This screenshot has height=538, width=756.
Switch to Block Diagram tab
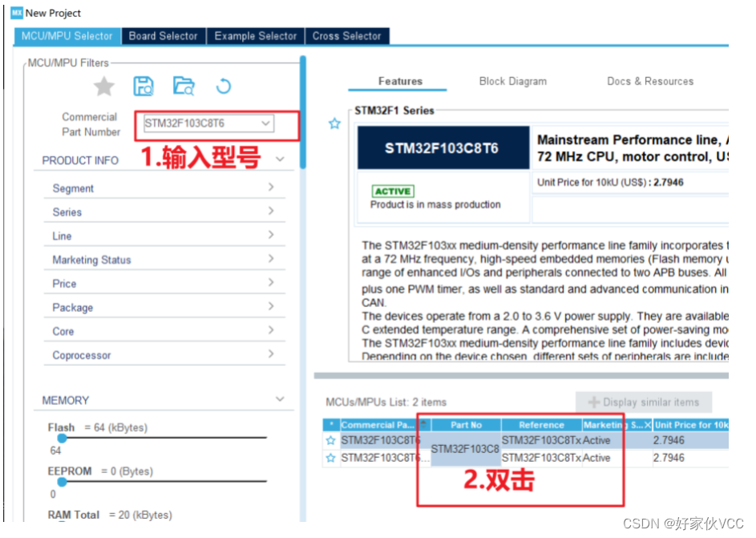[x=513, y=82]
